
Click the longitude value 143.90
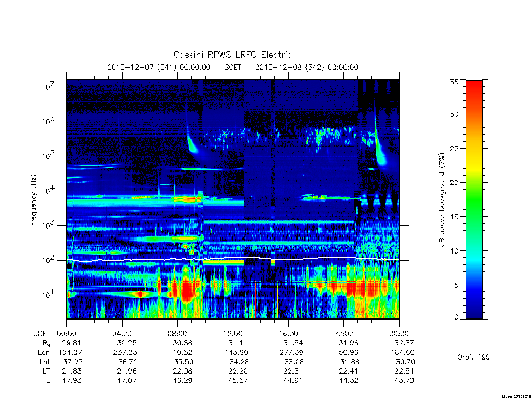tap(236, 353)
